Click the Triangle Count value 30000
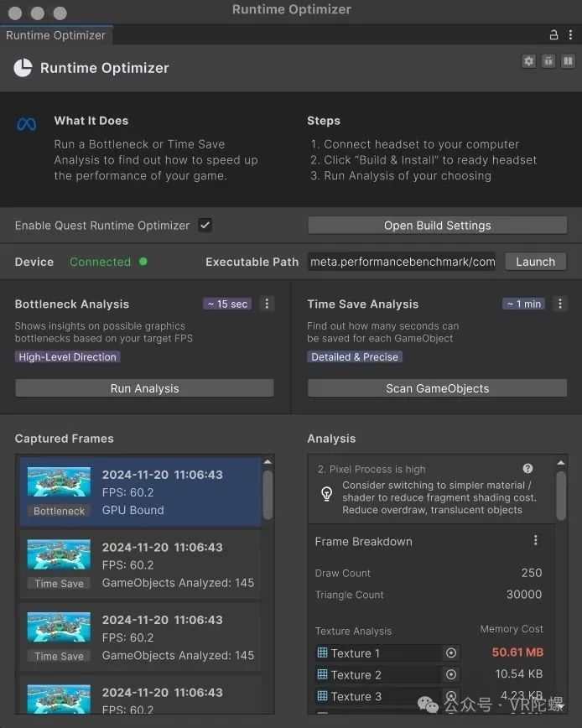Viewport: 582px width, 728px height. pyautogui.click(x=524, y=595)
